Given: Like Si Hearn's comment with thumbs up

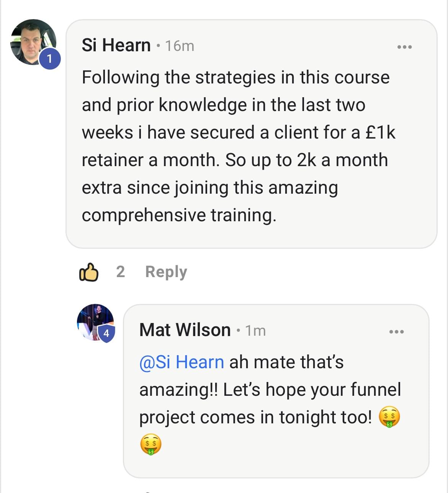Looking at the screenshot, I should 88,272.
